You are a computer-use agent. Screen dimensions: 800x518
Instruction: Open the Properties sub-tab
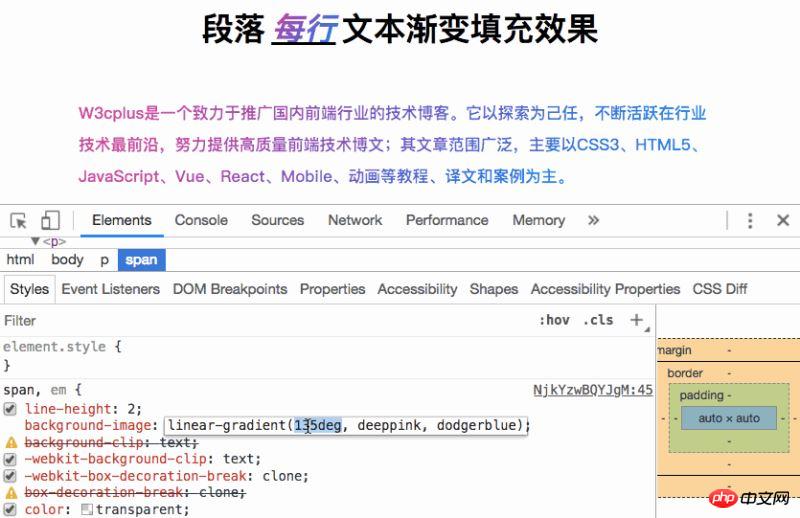click(332, 289)
